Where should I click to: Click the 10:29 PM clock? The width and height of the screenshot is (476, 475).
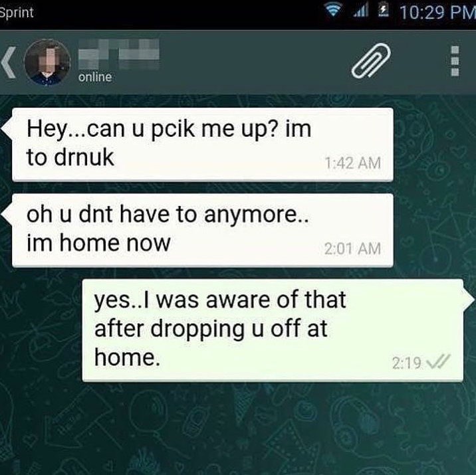pyautogui.click(x=437, y=13)
